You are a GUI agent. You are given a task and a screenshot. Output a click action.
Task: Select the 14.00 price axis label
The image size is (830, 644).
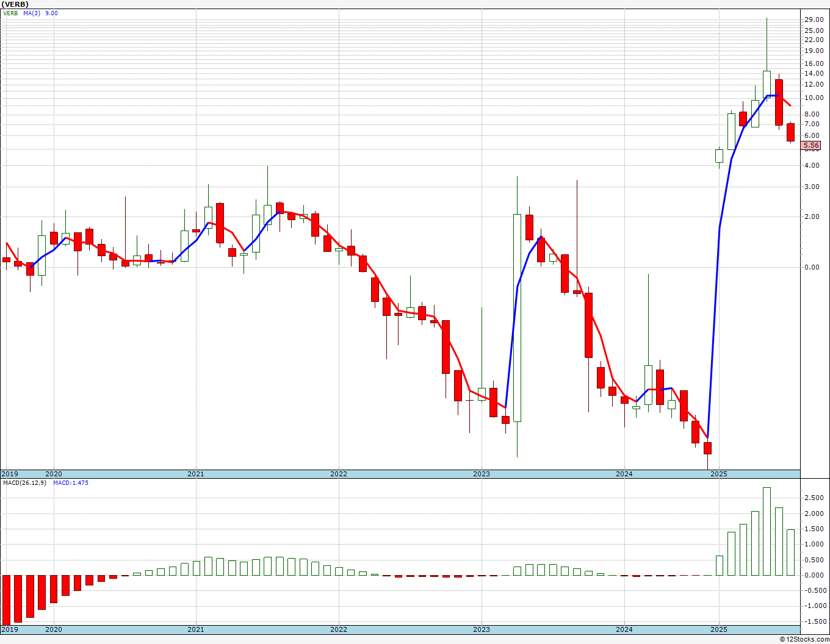[x=814, y=73]
